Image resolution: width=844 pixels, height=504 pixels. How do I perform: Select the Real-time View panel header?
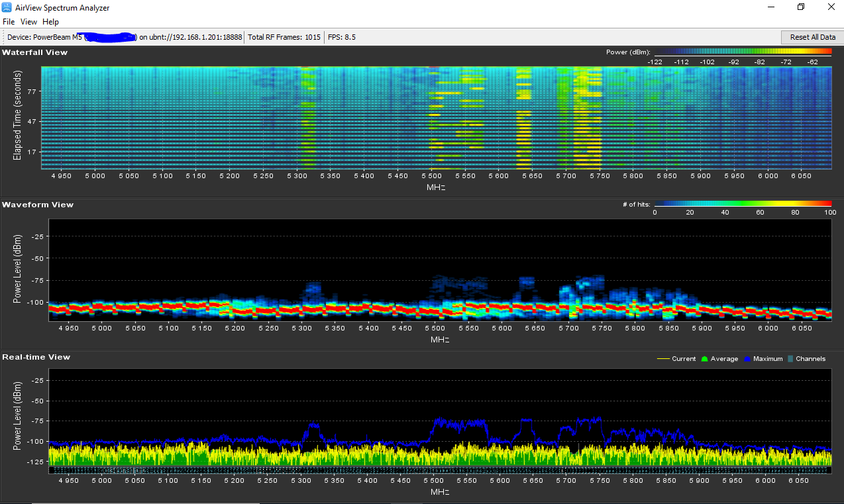[36, 357]
